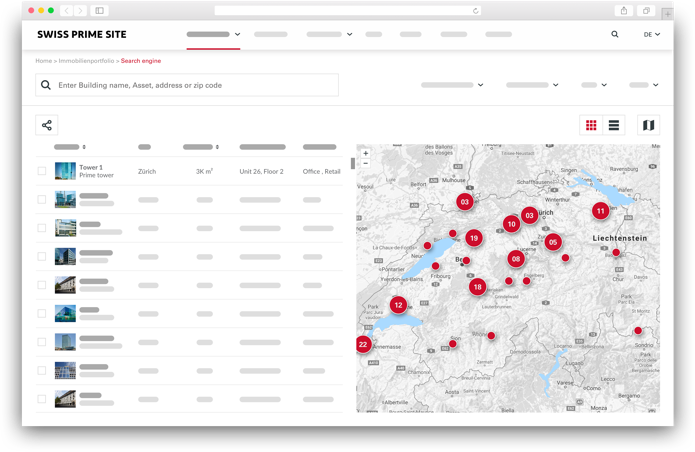This screenshot has width=695, height=452.
Task: Click the 3K m² area cell in first row
Action: coord(204,171)
